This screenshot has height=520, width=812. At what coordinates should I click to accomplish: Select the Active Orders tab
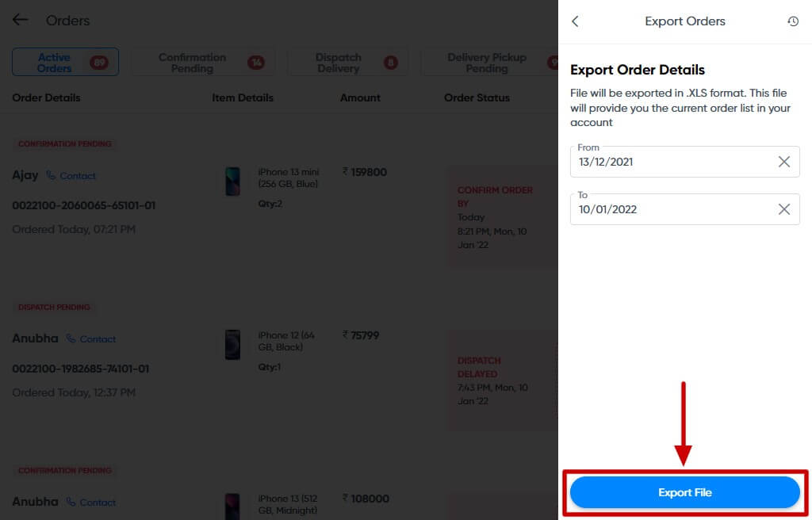65,61
